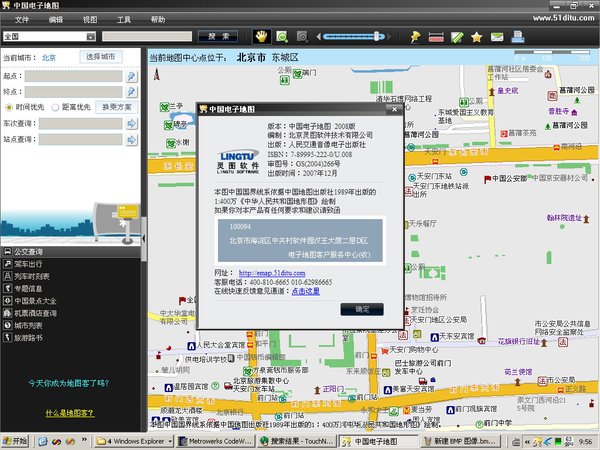Select the ruler distance measuring tool
The height and width of the screenshot is (450, 600).
tap(436, 37)
